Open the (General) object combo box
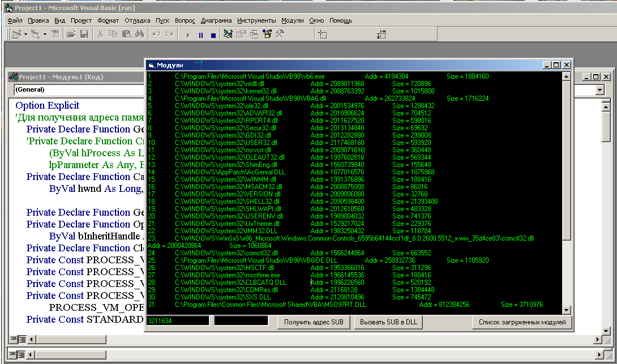 (79, 89)
